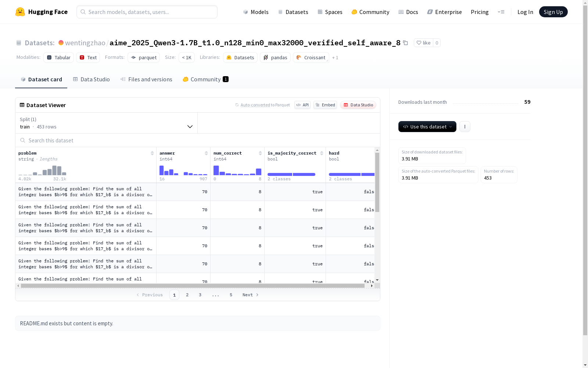Screen dimensions: 588x368
Task: Select the Tabular modality tag
Action: point(59,57)
